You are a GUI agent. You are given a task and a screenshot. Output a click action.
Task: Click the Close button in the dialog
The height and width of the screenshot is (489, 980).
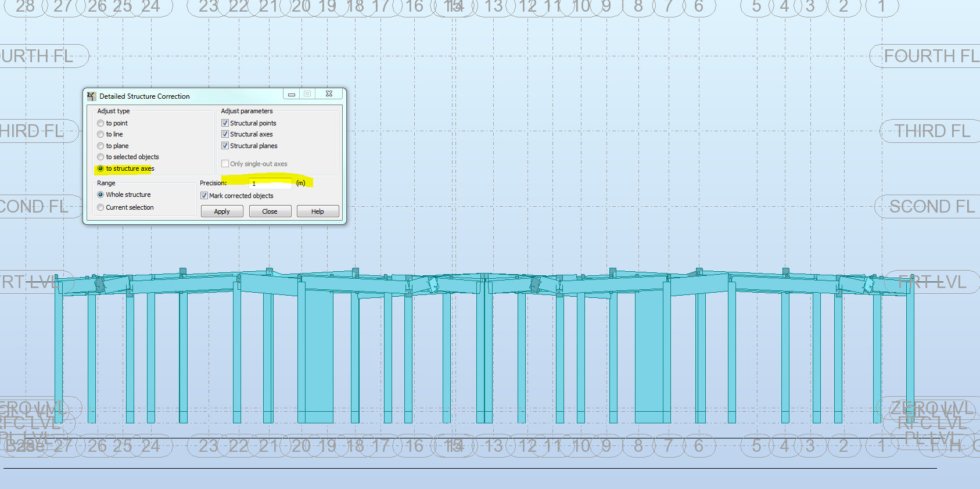click(x=270, y=211)
